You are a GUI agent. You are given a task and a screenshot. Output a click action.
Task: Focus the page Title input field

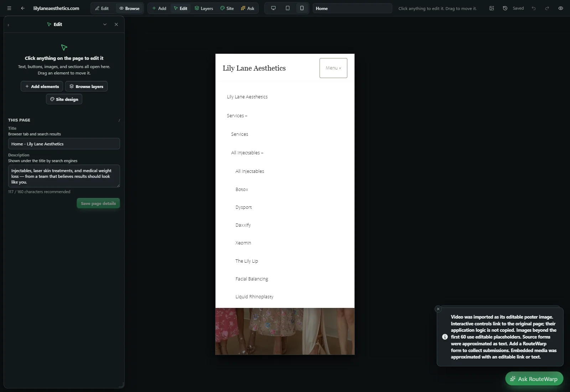(64, 144)
